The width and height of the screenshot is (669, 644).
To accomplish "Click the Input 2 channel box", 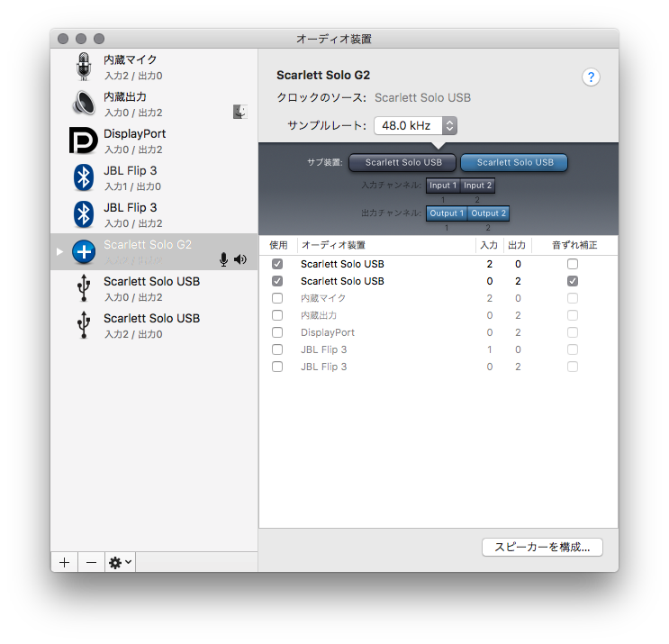I will [x=477, y=186].
